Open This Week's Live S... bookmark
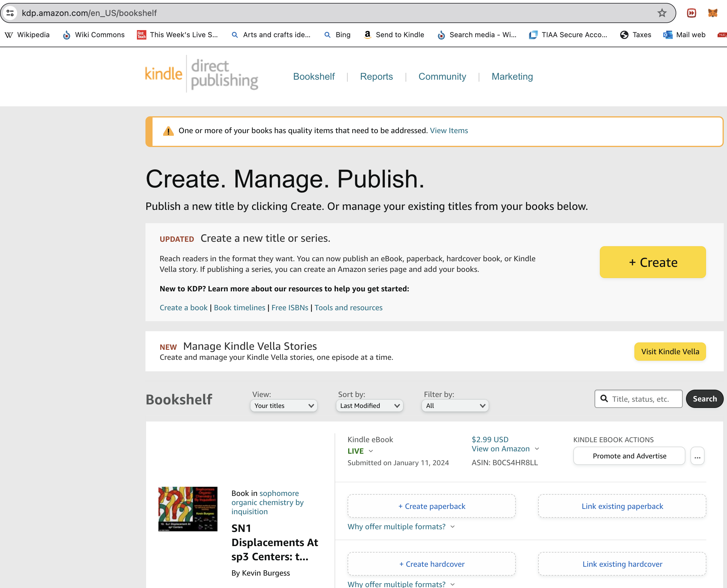Image resolution: width=727 pixels, height=588 pixels. pyautogui.click(x=177, y=35)
